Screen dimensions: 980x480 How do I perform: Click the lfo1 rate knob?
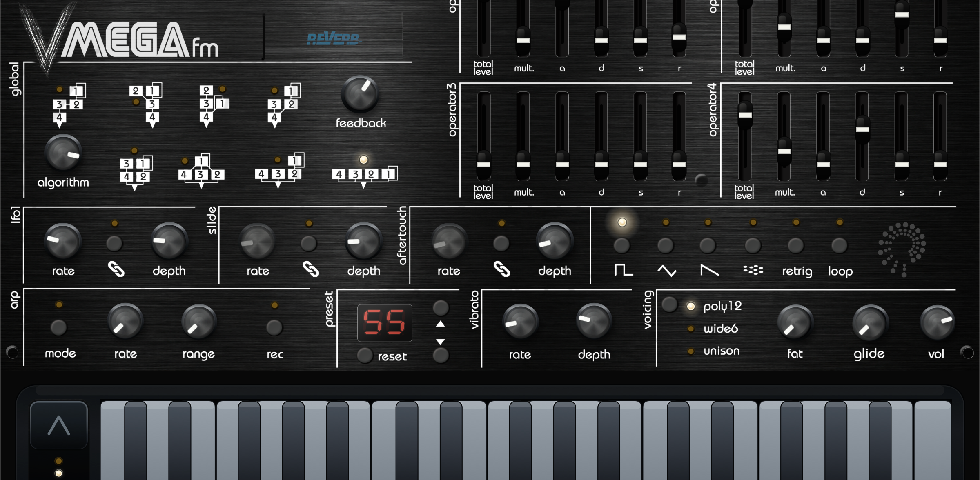tap(63, 241)
